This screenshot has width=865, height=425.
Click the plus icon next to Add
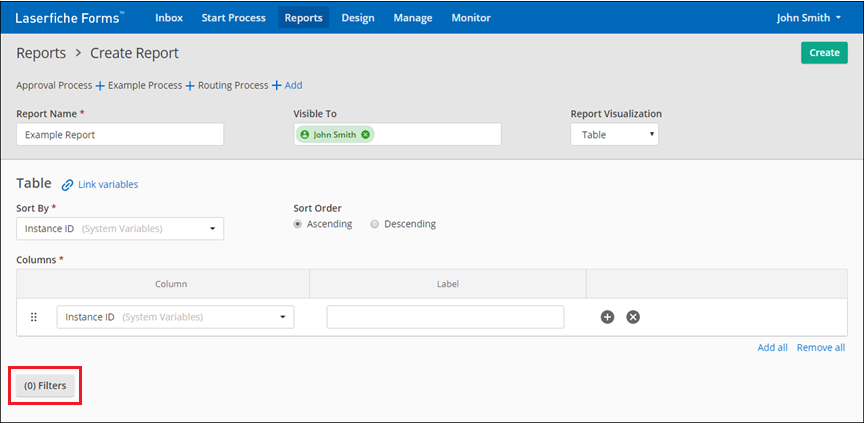276,86
